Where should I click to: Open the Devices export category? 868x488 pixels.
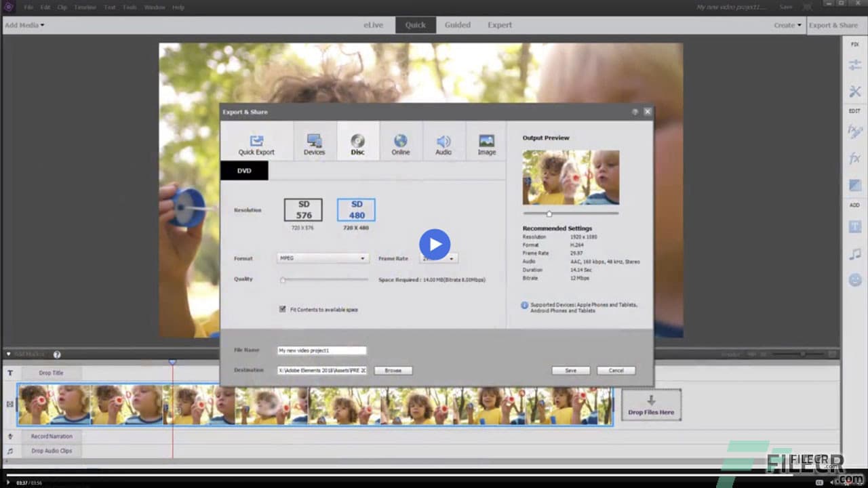pyautogui.click(x=314, y=142)
